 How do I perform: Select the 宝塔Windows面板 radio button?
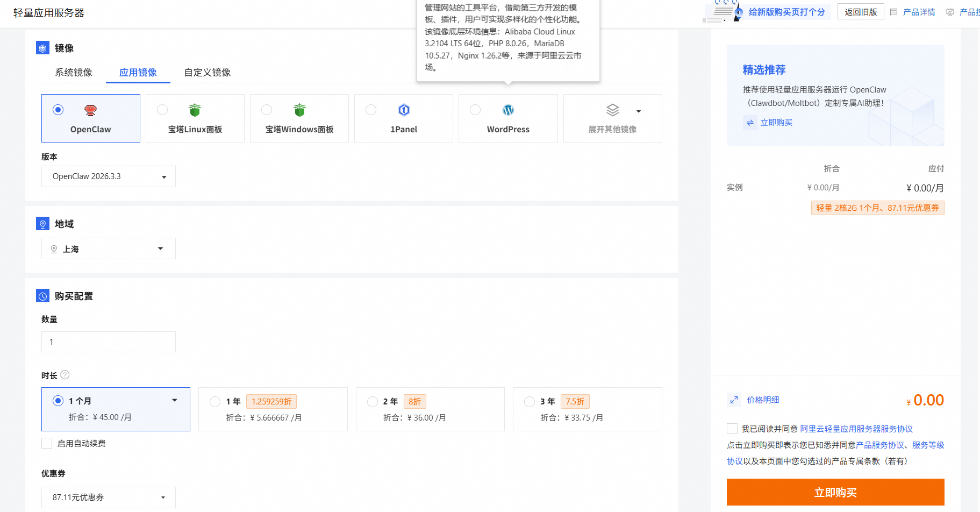click(x=267, y=110)
